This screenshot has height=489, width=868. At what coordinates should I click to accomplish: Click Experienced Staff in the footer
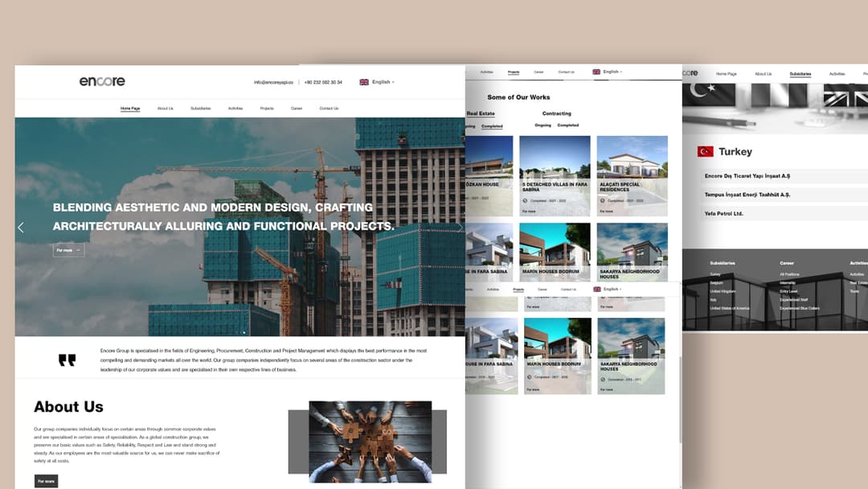pyautogui.click(x=793, y=300)
